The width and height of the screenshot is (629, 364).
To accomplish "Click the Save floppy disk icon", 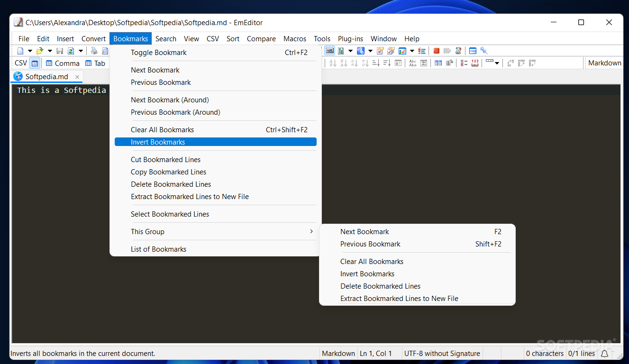I will [60, 51].
